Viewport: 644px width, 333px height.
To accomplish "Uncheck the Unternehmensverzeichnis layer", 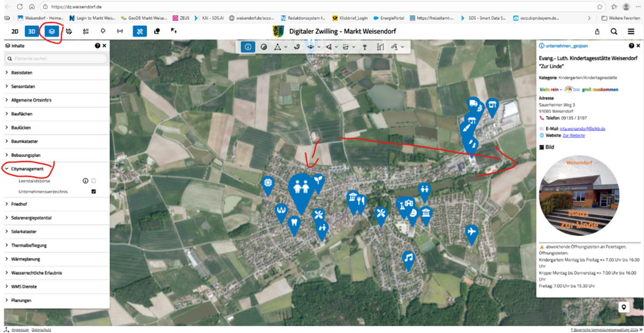I will pos(94,191).
